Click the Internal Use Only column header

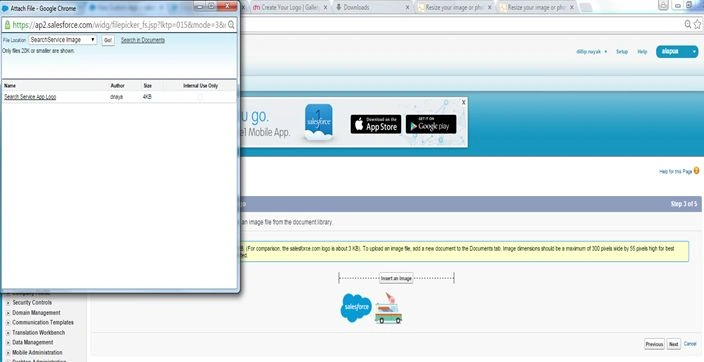(x=200, y=85)
